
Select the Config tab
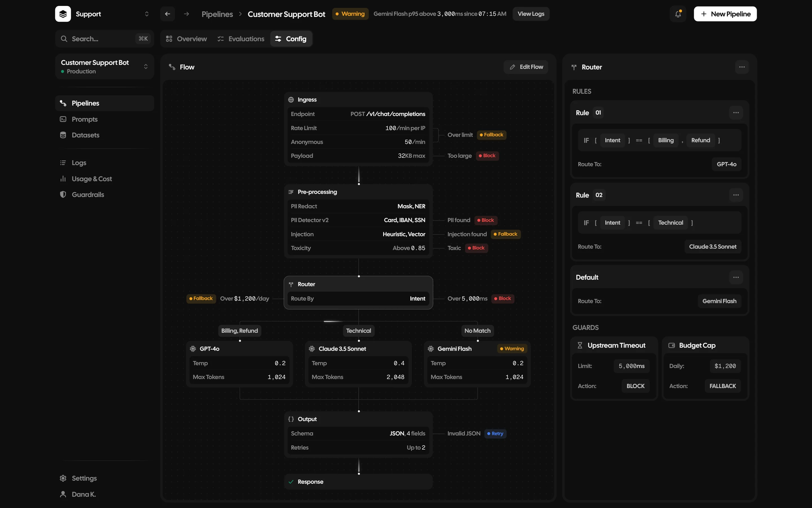click(x=291, y=39)
